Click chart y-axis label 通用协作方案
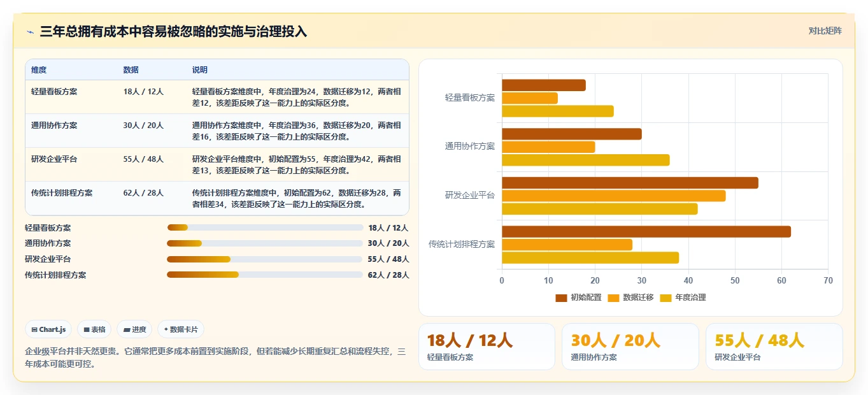868x395 pixels. pyautogui.click(x=470, y=147)
